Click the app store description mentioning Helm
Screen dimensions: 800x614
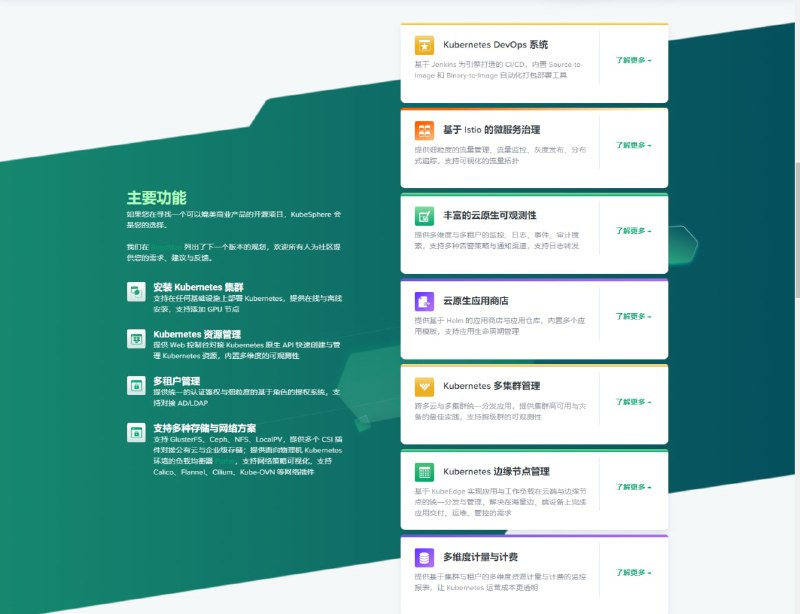click(499, 326)
